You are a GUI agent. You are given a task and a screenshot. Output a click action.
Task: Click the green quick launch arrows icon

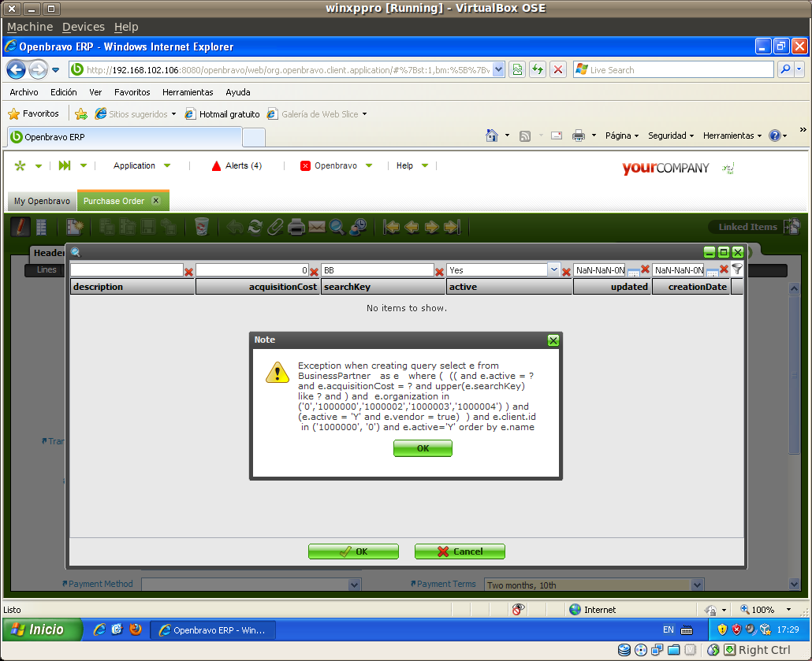[x=65, y=165]
